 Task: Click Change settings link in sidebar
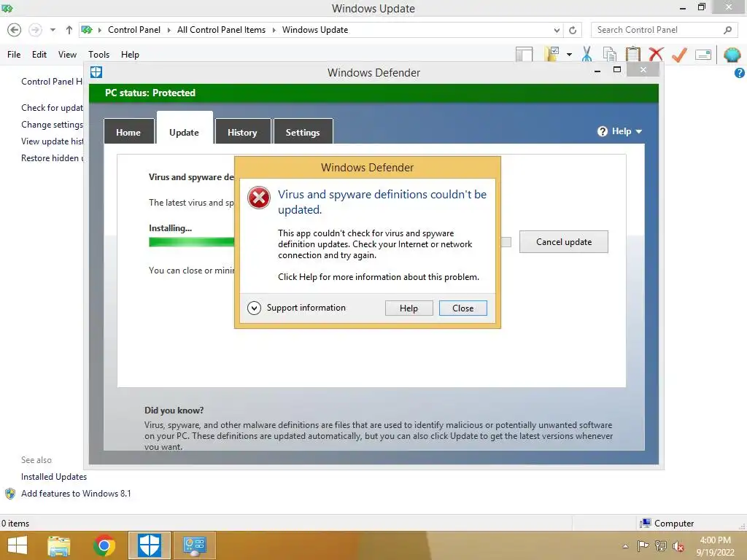(52, 125)
